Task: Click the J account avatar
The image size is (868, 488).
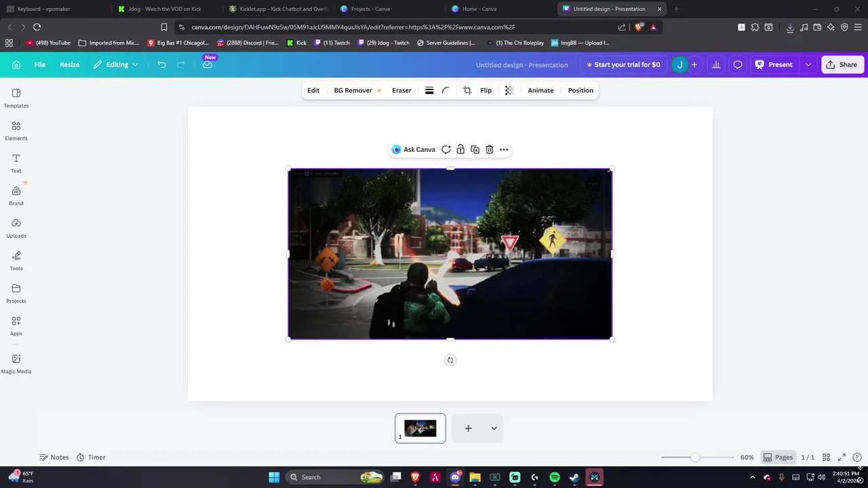Action: [679, 64]
